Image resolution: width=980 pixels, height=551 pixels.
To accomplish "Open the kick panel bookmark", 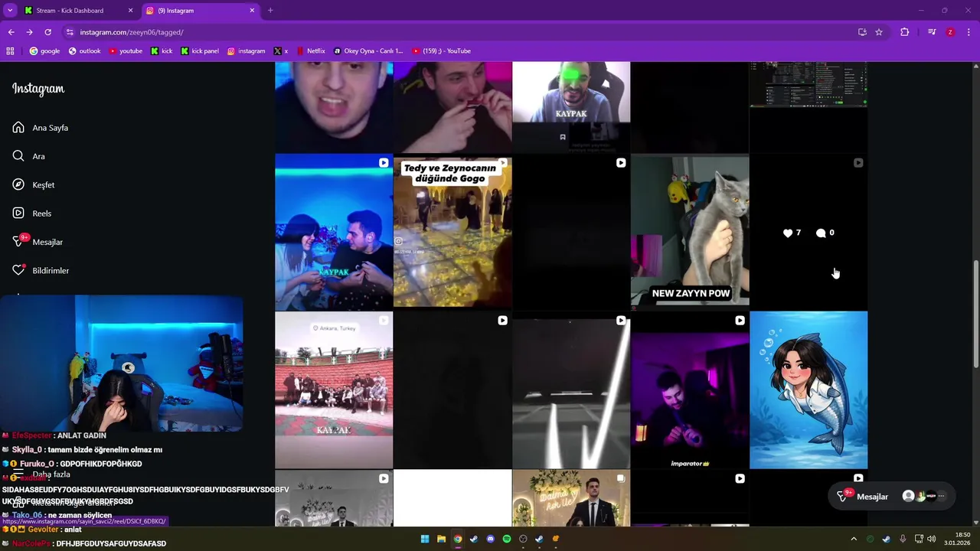I will point(200,51).
